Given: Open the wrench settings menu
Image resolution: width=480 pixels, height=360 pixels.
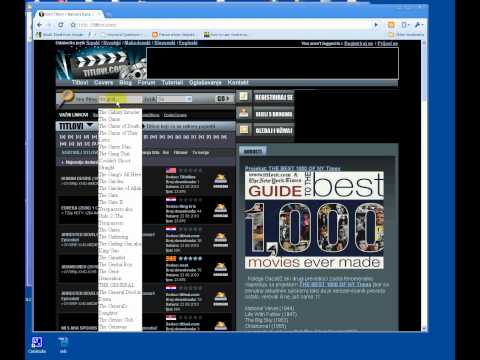Looking at the screenshot, I should point(418,25).
